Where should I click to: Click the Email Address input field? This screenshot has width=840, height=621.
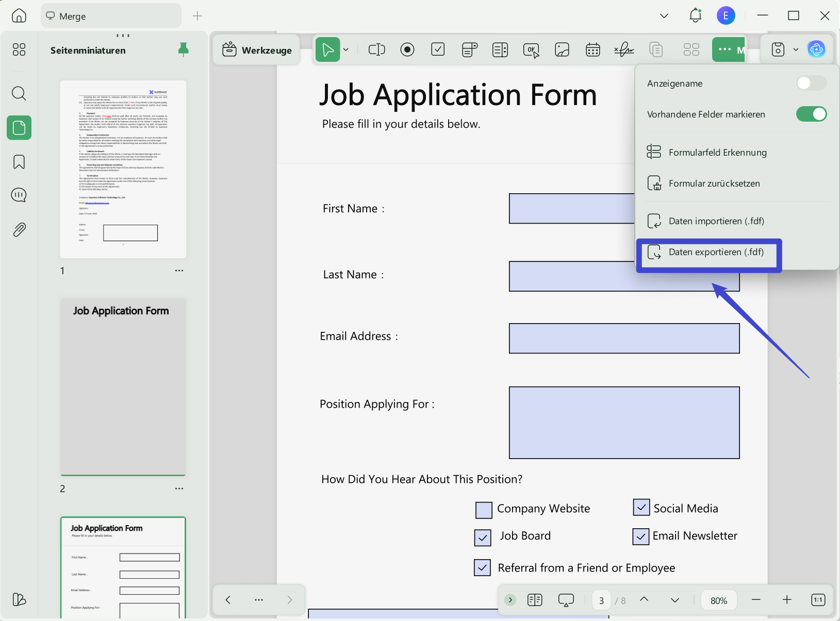[x=624, y=338]
